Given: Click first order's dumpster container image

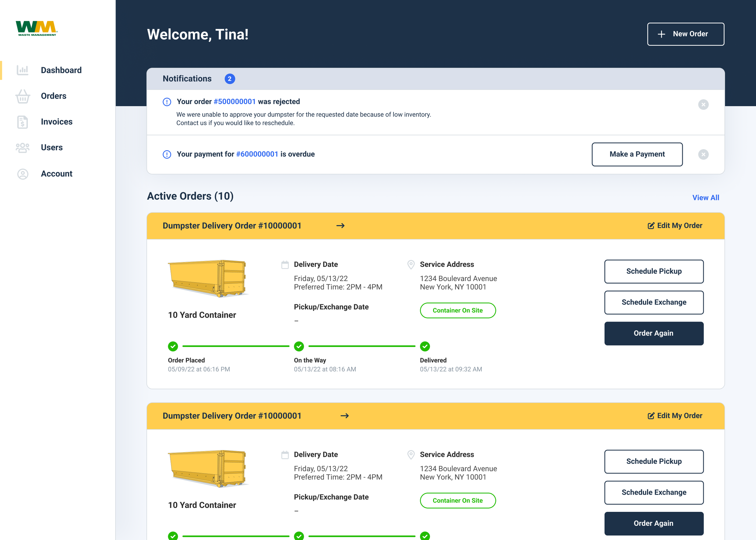Looking at the screenshot, I should pos(208,278).
